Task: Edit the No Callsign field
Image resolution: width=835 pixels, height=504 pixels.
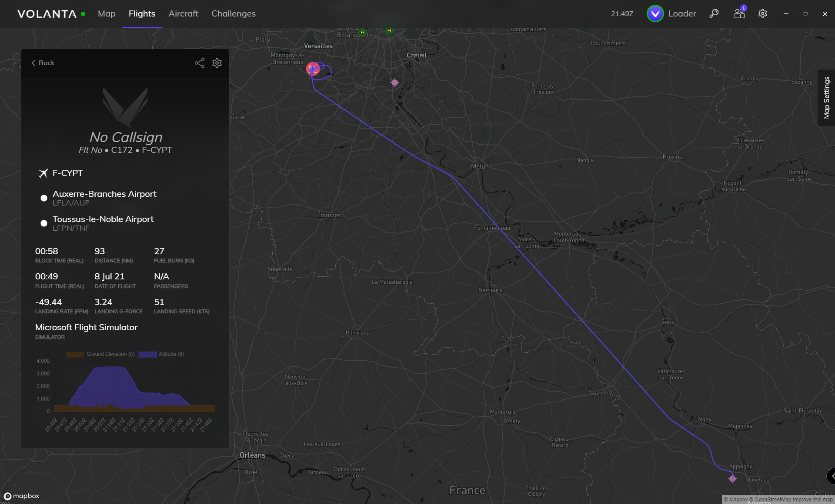Action: [x=126, y=137]
